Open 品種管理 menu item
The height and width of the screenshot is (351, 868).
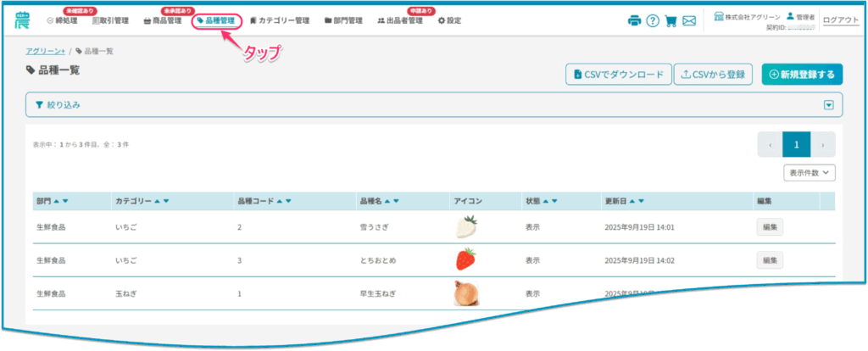tap(216, 20)
